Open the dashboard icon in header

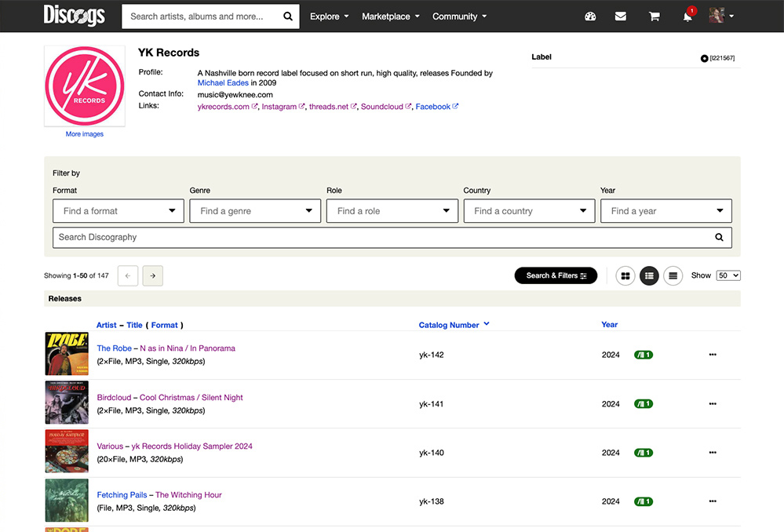pos(590,16)
